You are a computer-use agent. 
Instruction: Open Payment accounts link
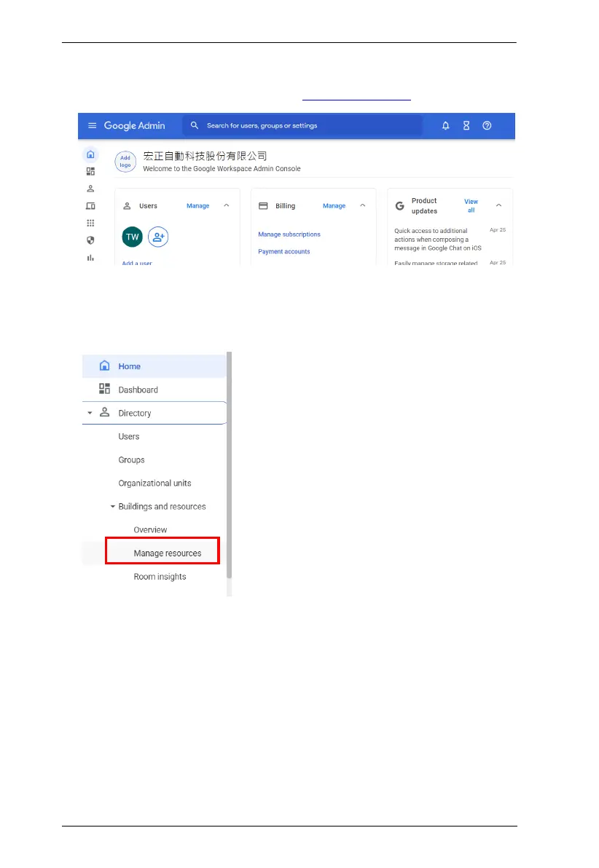click(283, 252)
